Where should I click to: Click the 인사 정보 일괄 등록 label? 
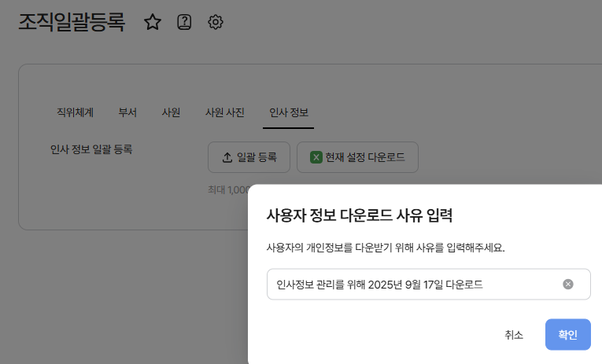[x=91, y=149]
